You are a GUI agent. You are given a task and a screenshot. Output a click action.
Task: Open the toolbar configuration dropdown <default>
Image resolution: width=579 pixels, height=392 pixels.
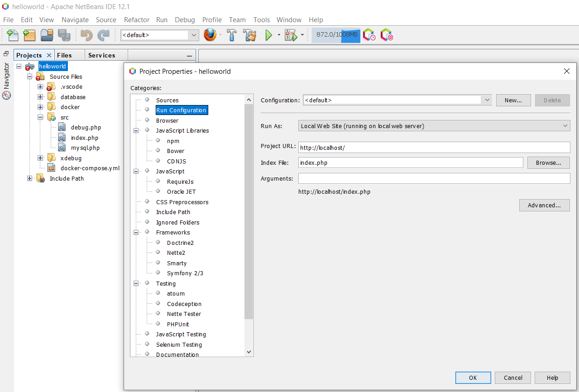159,35
